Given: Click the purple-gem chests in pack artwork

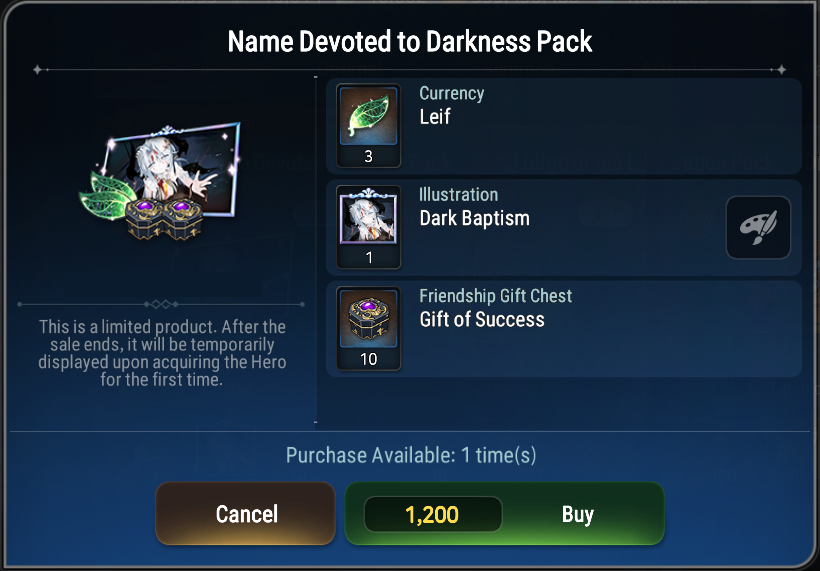Looking at the screenshot, I should (x=164, y=219).
